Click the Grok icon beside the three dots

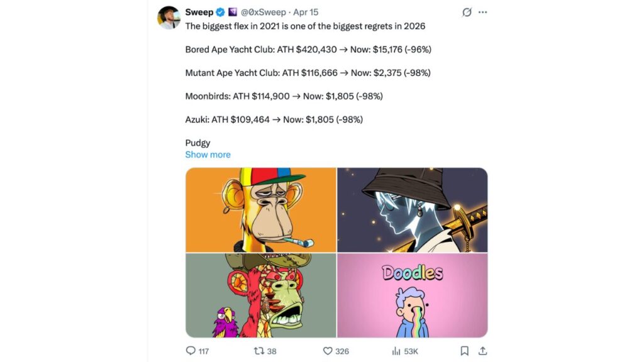[x=467, y=12]
